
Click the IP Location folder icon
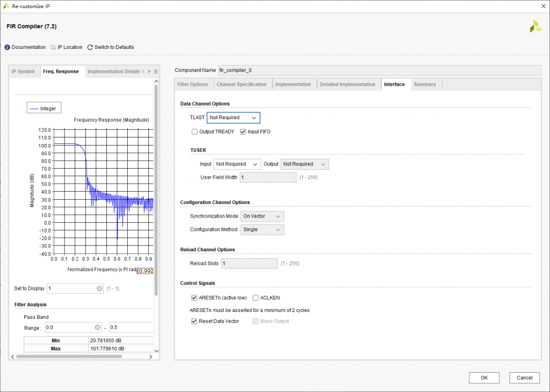tap(53, 47)
